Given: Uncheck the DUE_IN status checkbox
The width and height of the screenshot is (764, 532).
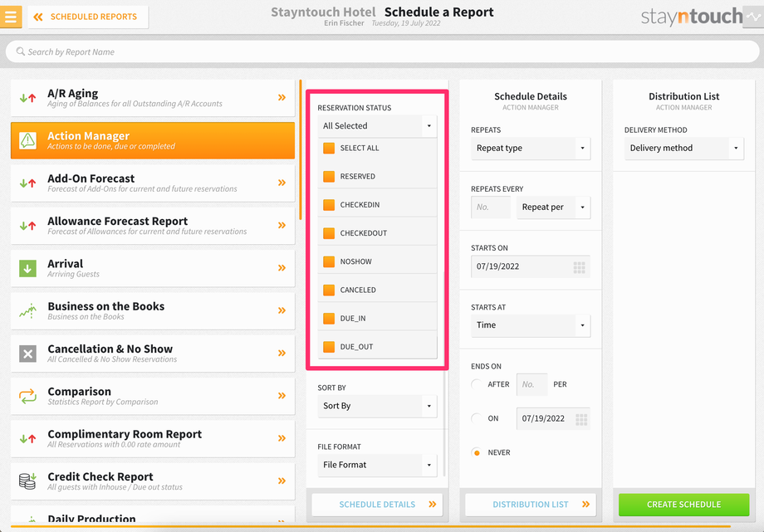Looking at the screenshot, I should point(329,318).
